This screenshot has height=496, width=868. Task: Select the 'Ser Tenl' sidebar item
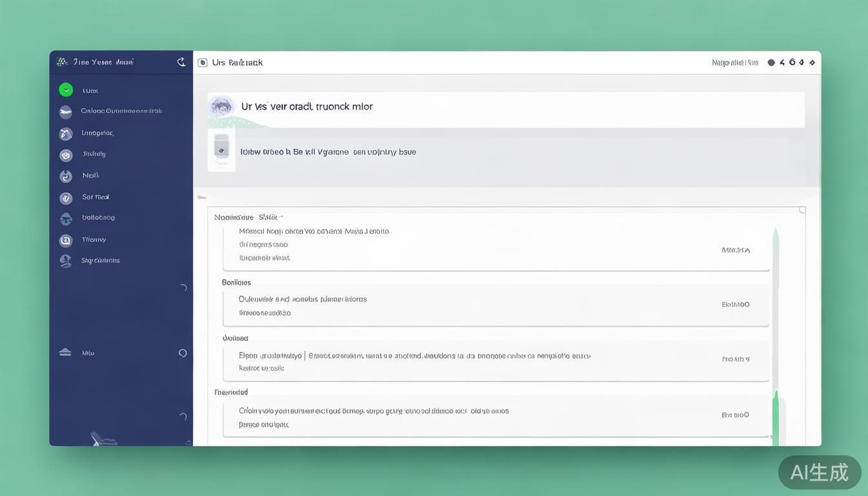click(x=96, y=197)
